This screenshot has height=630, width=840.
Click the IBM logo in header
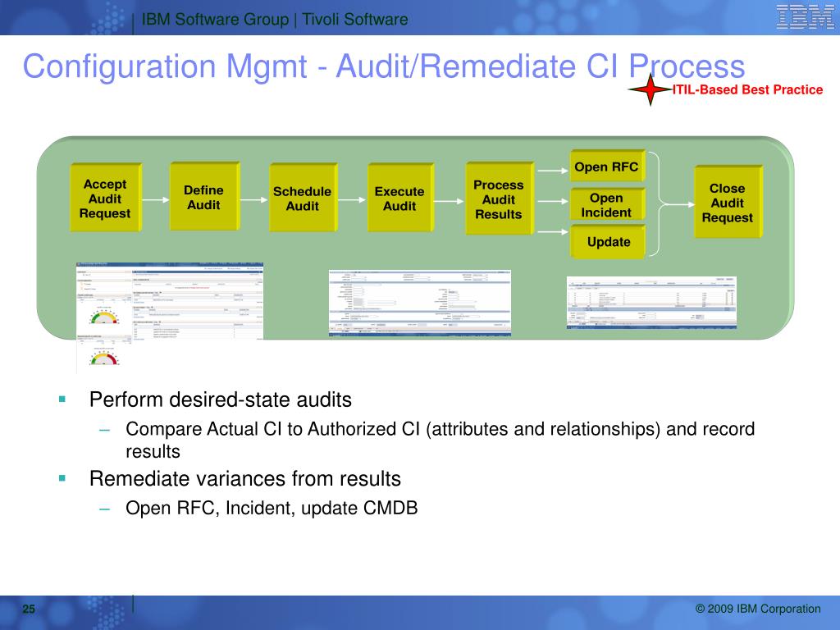pos(804,16)
